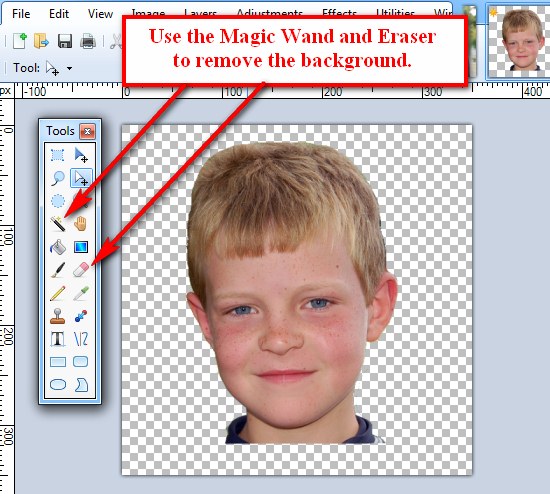Open the File menu
550x494 pixels.
coord(21,14)
